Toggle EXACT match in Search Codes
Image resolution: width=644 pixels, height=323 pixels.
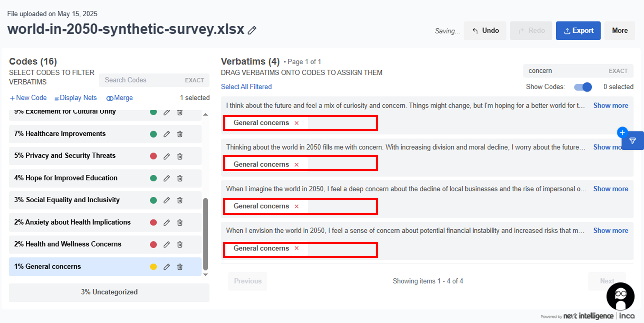194,80
